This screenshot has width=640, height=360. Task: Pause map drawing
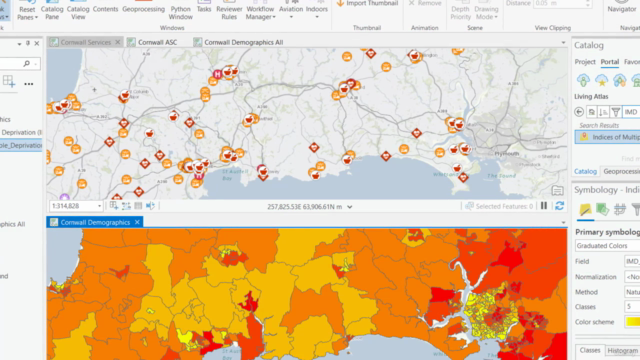coord(544,206)
